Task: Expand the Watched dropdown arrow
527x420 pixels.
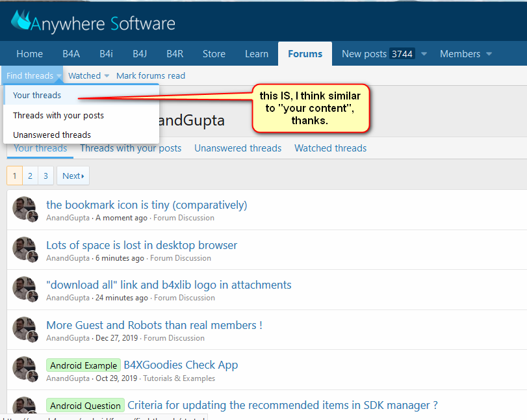Action: (107, 76)
